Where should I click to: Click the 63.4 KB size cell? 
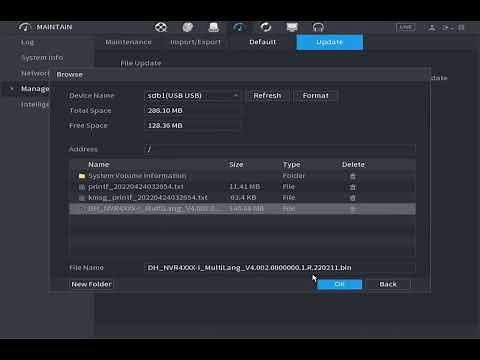pyautogui.click(x=243, y=198)
